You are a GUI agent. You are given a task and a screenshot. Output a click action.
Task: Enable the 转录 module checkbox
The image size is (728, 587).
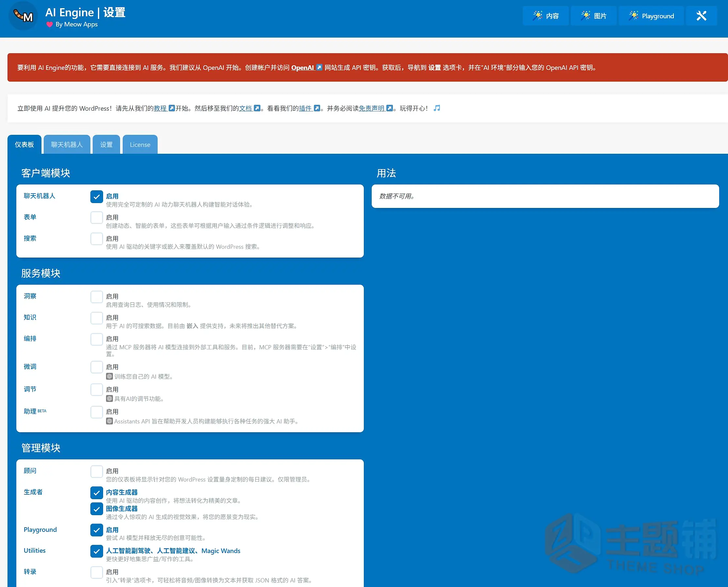coord(97,572)
